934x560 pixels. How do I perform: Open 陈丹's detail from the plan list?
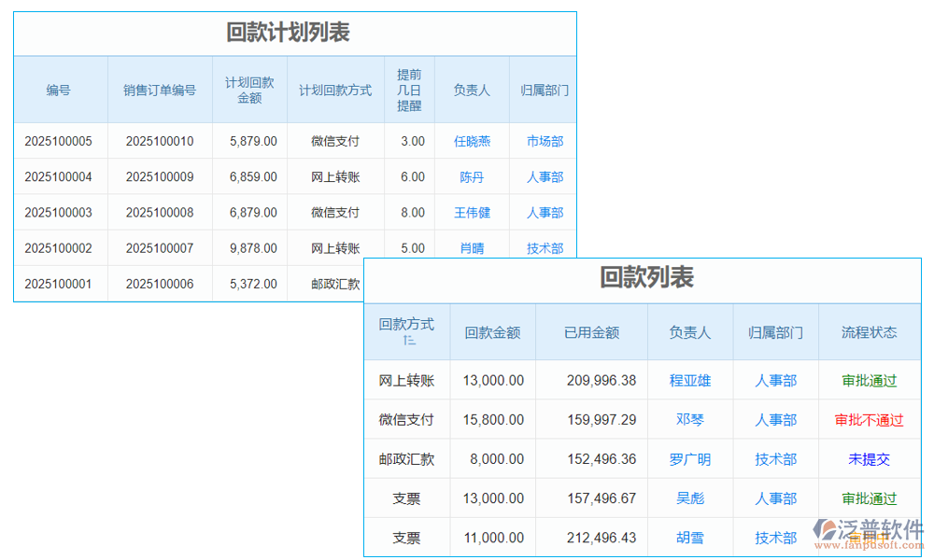(x=472, y=176)
